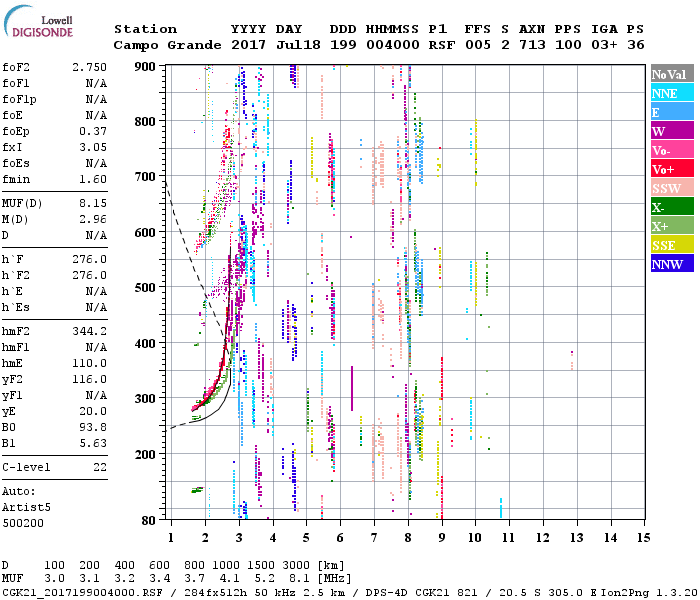700x600 pixels.
Task: Click the M(D) value 2.96
Action: click(93, 220)
